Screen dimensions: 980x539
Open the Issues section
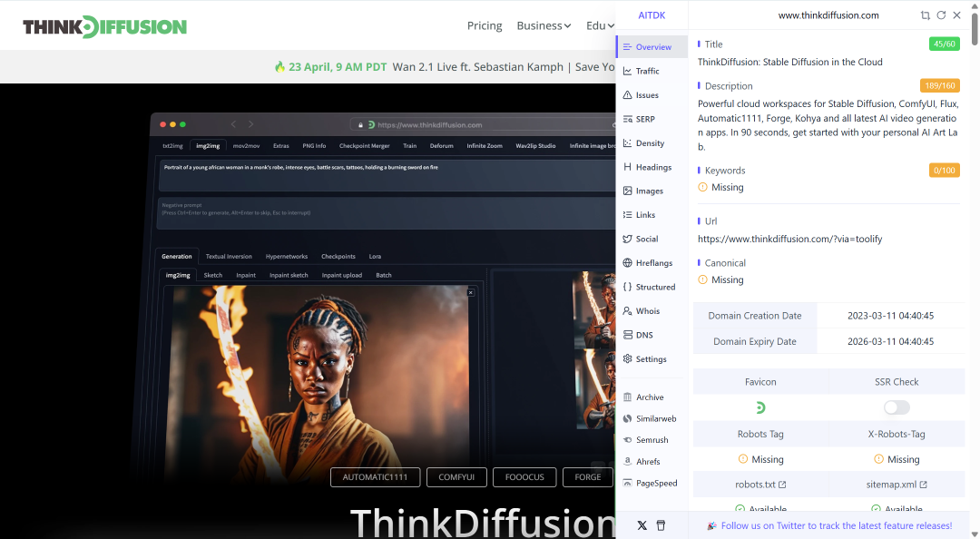coord(652,95)
